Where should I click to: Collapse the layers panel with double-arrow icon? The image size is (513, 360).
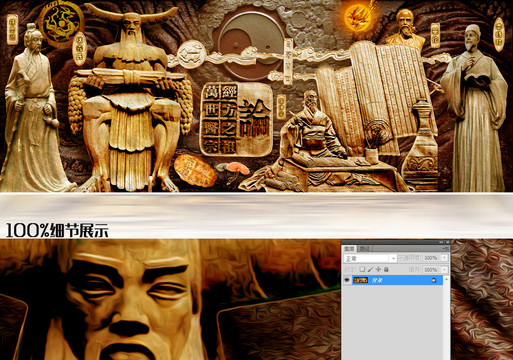441,242
